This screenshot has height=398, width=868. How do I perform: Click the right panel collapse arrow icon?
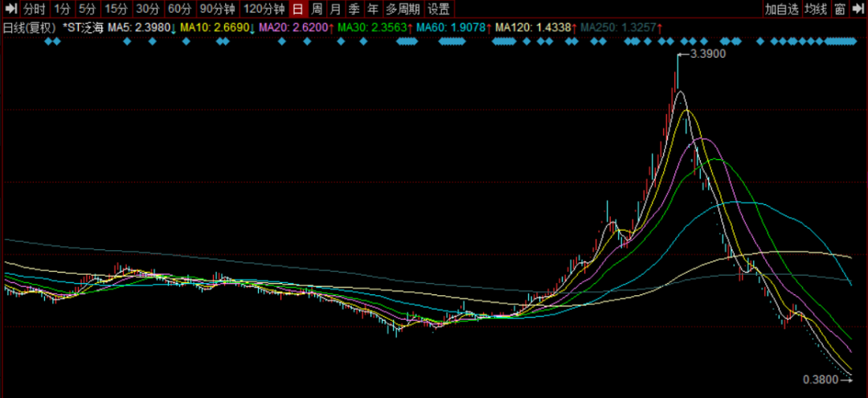tap(857, 10)
